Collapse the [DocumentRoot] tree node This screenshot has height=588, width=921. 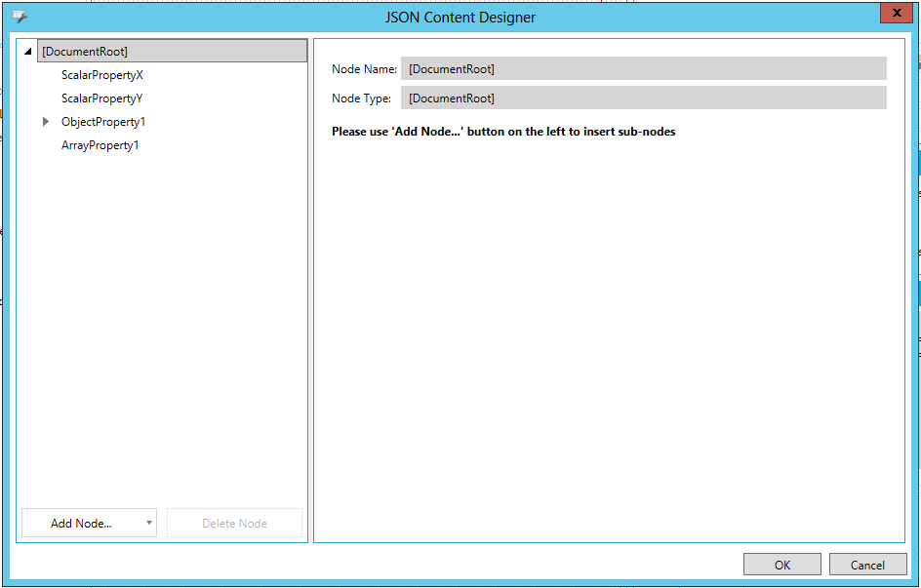[27, 52]
